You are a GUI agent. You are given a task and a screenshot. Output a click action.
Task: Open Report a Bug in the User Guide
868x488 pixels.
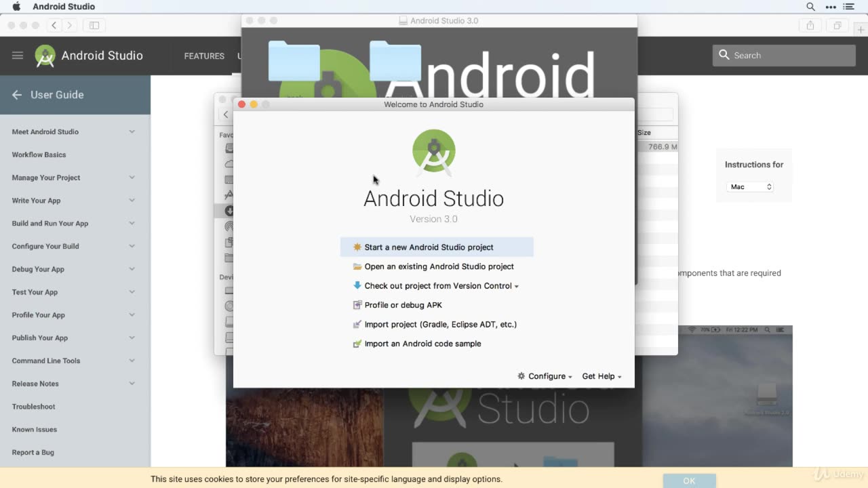(x=33, y=452)
